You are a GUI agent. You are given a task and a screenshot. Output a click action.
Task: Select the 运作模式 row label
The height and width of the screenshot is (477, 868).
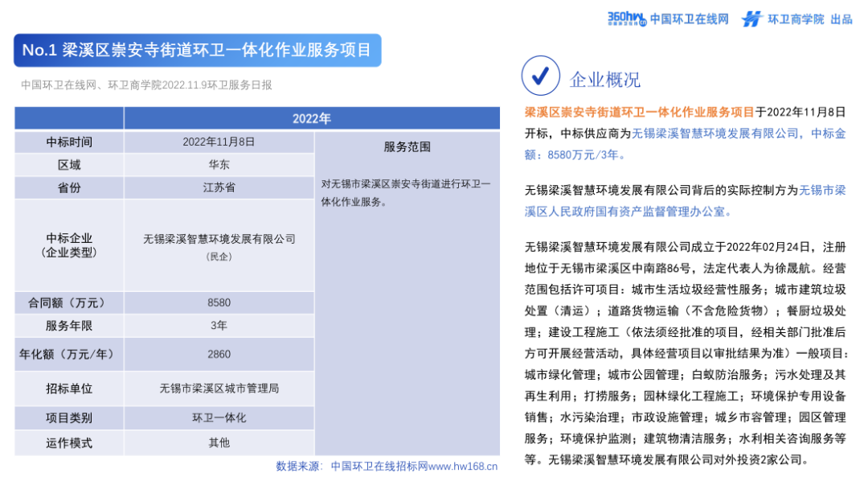tap(69, 442)
